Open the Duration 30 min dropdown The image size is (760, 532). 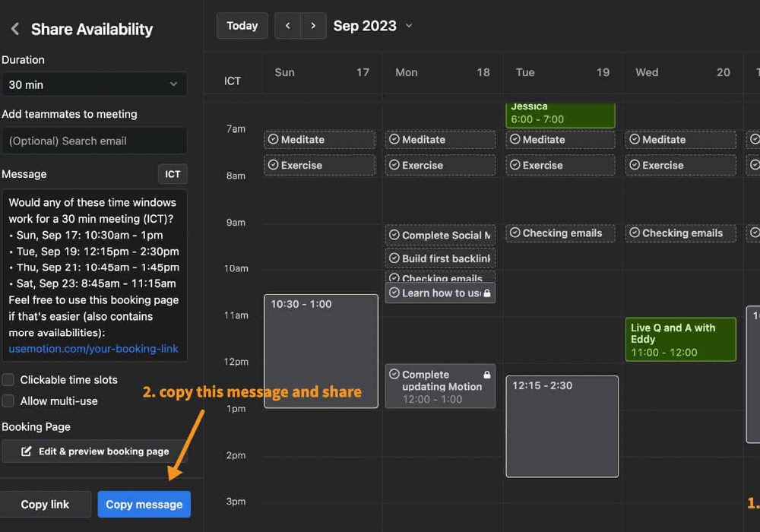[93, 84]
